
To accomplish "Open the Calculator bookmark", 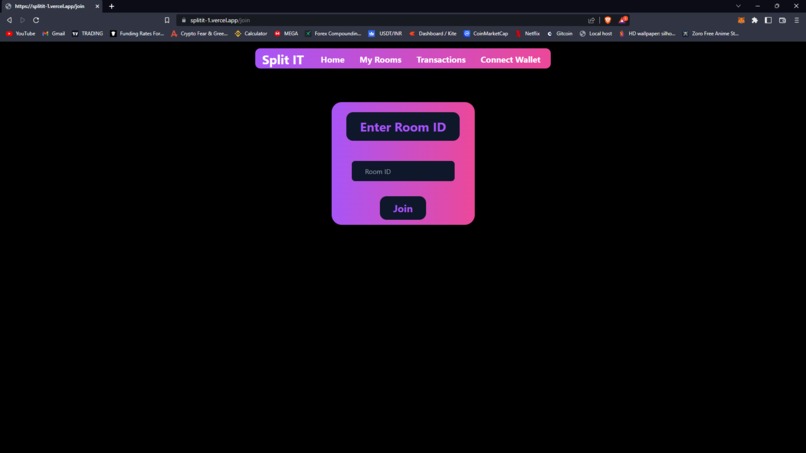I will (251, 33).
